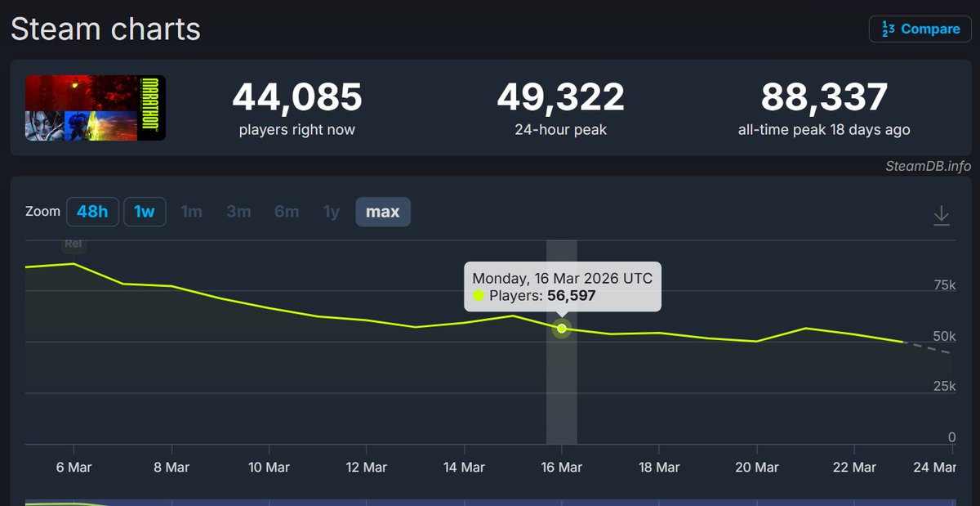Screen dimensions: 980x506
Task: Click the 6 Mar axis label
Action: (x=73, y=467)
